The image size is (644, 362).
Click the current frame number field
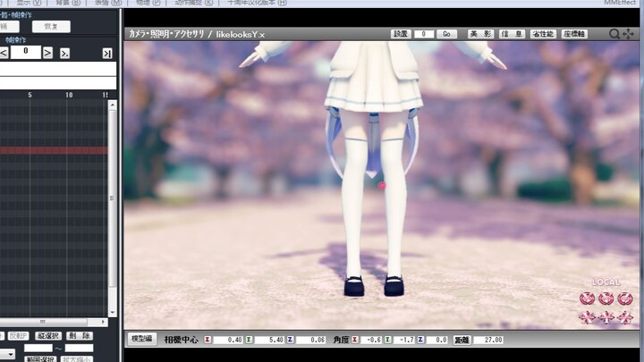(25, 52)
